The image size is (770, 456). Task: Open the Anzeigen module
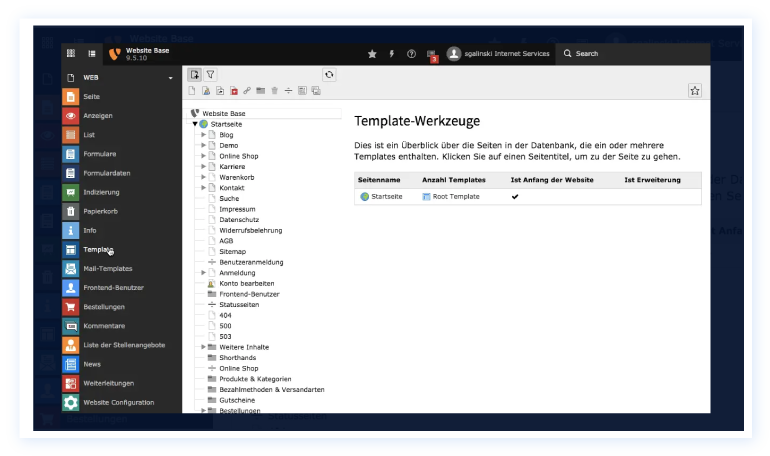120,116
